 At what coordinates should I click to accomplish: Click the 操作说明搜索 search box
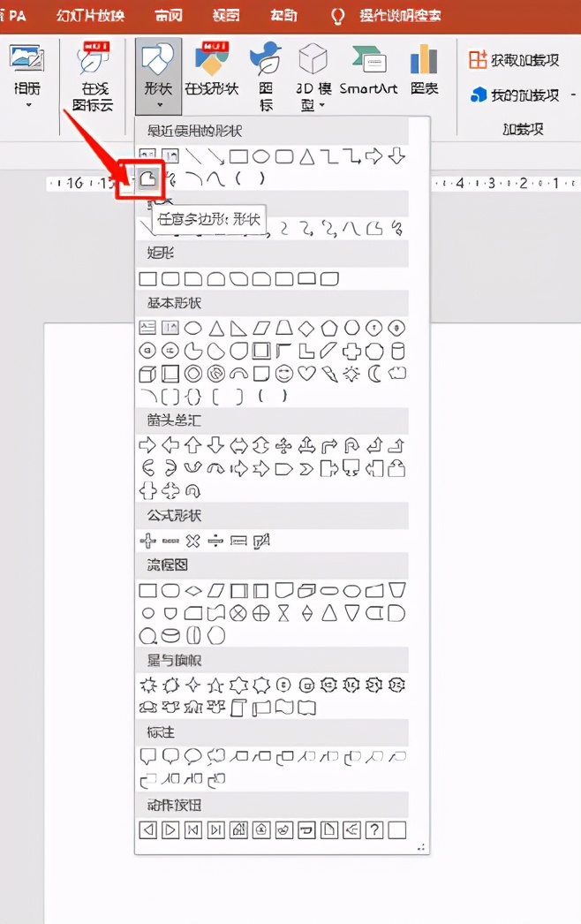(400, 15)
